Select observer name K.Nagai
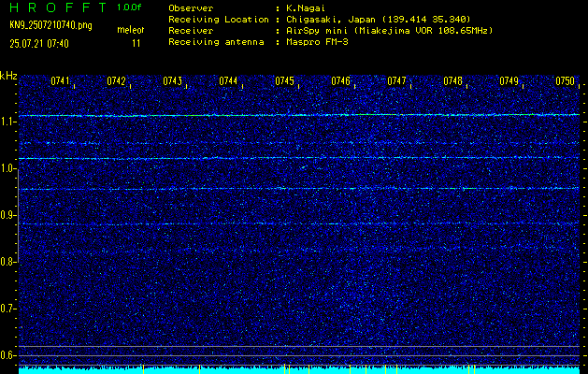The height and width of the screenshot is (374, 588). coord(306,7)
